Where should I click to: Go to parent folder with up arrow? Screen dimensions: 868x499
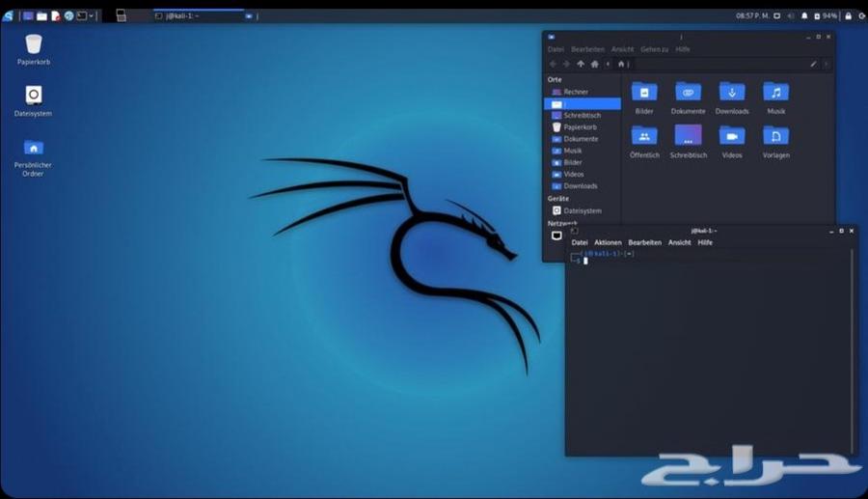tap(581, 65)
